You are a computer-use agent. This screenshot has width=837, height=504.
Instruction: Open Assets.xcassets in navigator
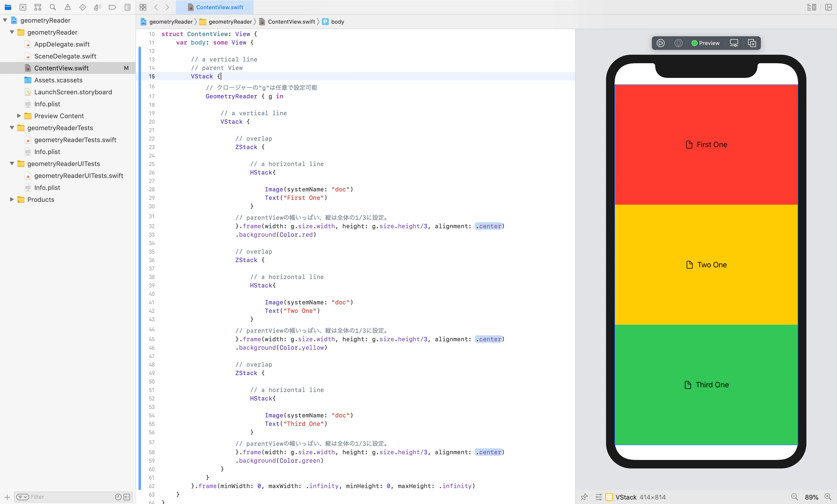(x=59, y=80)
